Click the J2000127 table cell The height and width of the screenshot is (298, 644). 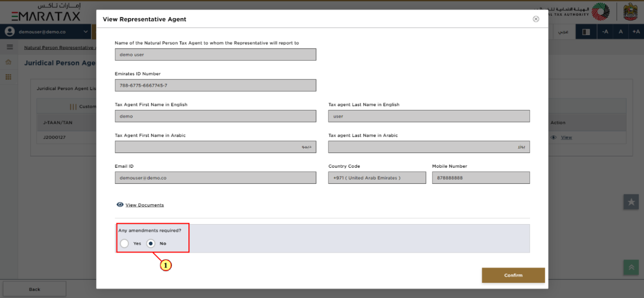point(55,137)
